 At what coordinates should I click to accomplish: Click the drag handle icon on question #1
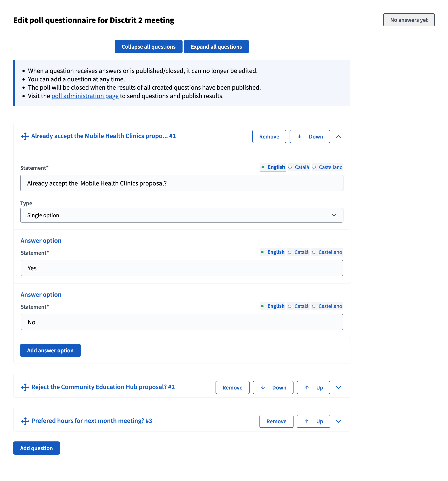(x=25, y=136)
